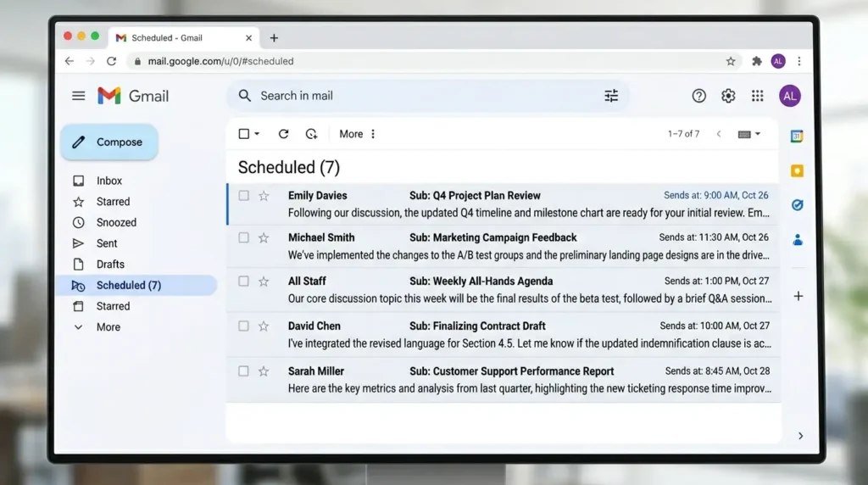Check the All Staff email checkbox
The height and width of the screenshot is (485, 868).
click(x=243, y=282)
